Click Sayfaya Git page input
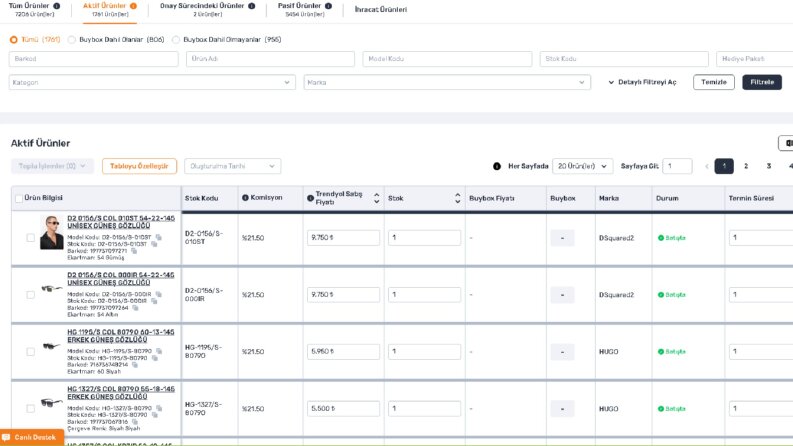This screenshot has width=793, height=446. coord(677,166)
